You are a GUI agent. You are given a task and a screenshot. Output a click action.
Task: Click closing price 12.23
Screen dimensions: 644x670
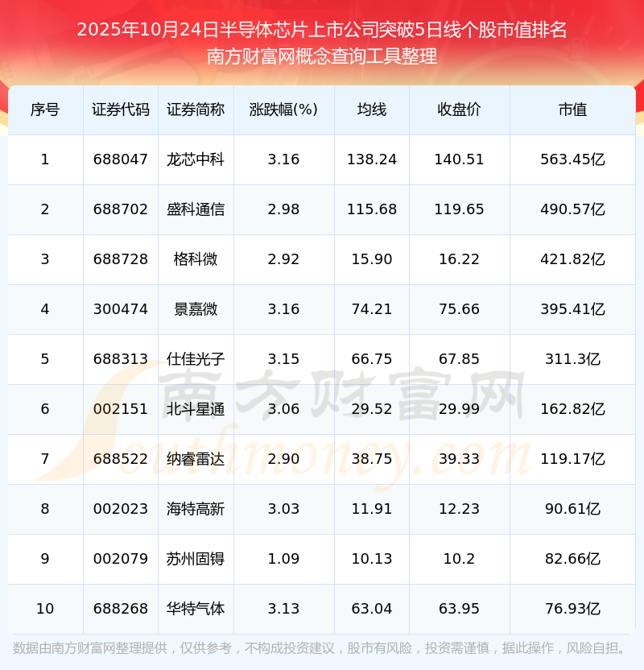(459, 509)
